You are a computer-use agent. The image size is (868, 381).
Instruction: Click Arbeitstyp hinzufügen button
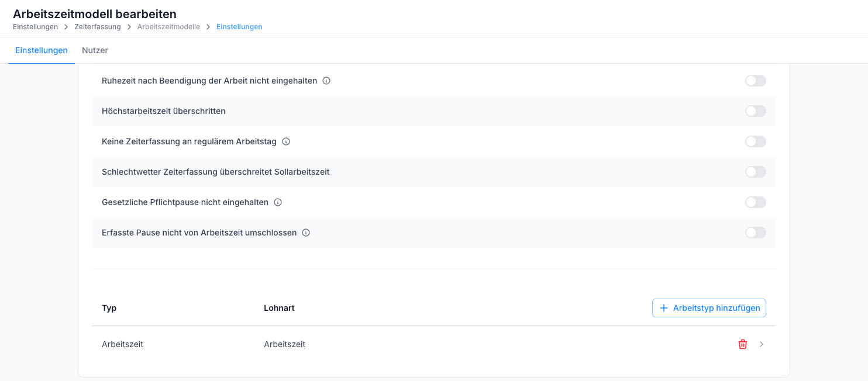tap(709, 308)
